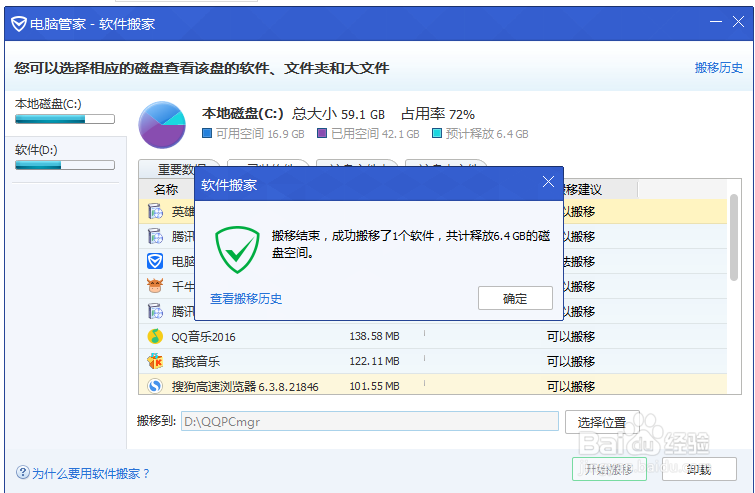Click the 电脑管家 shield row icon
Viewport: 755px width, 493px height.
click(x=155, y=261)
